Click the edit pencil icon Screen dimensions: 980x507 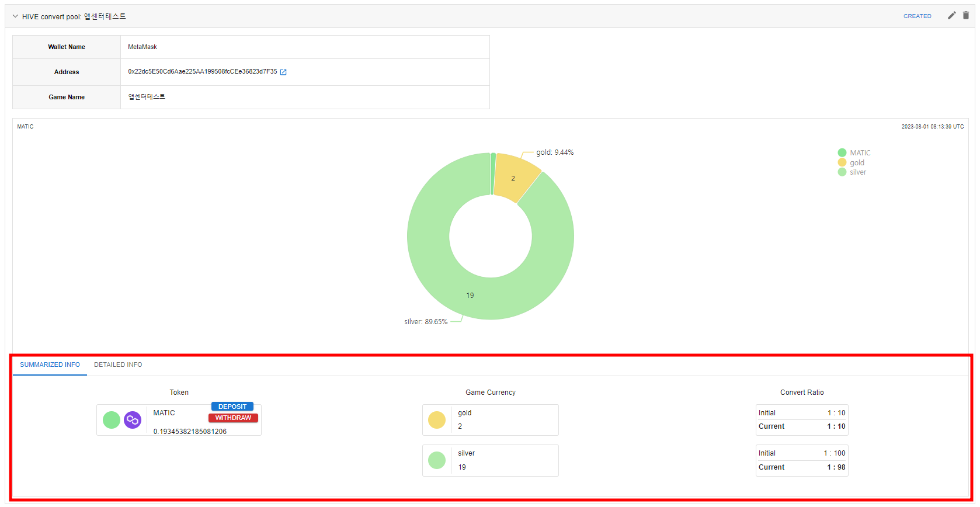951,16
